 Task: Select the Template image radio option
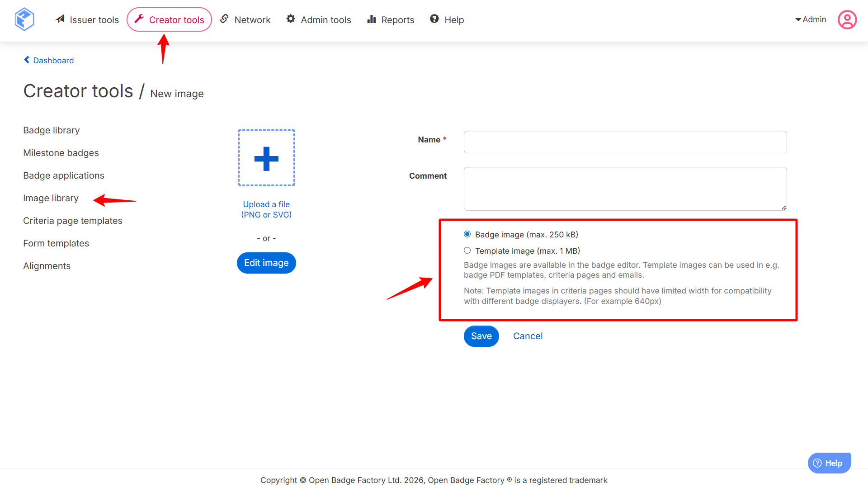pos(467,251)
